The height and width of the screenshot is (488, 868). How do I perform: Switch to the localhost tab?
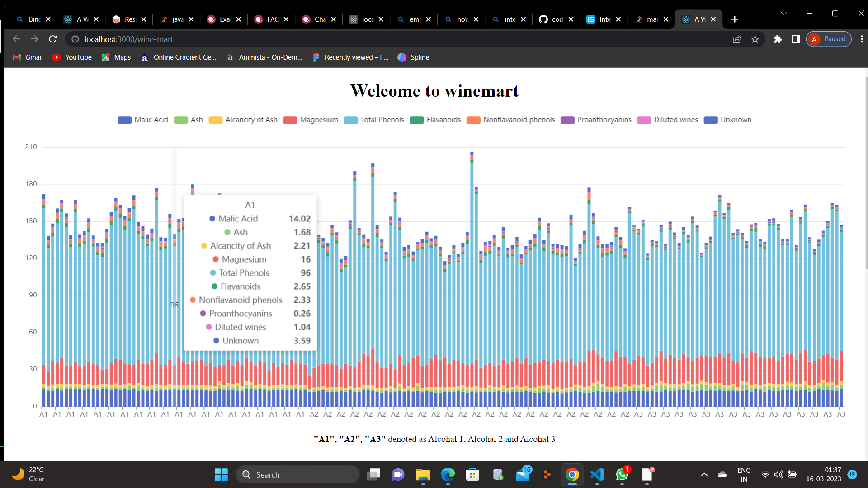(x=366, y=19)
